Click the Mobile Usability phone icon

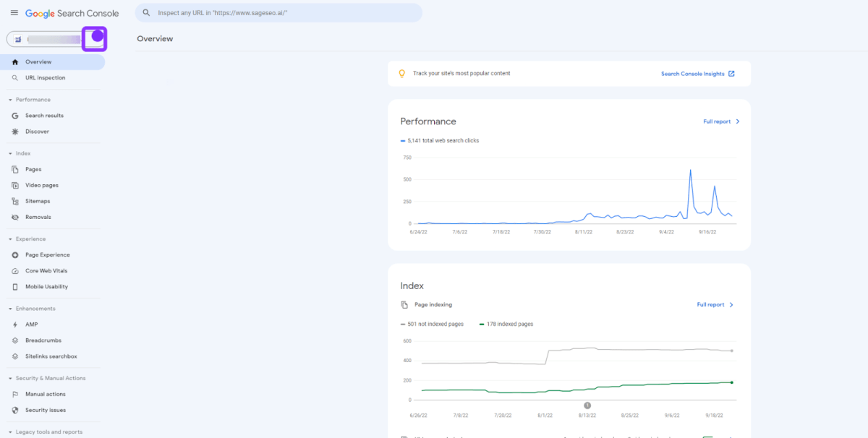pos(15,287)
